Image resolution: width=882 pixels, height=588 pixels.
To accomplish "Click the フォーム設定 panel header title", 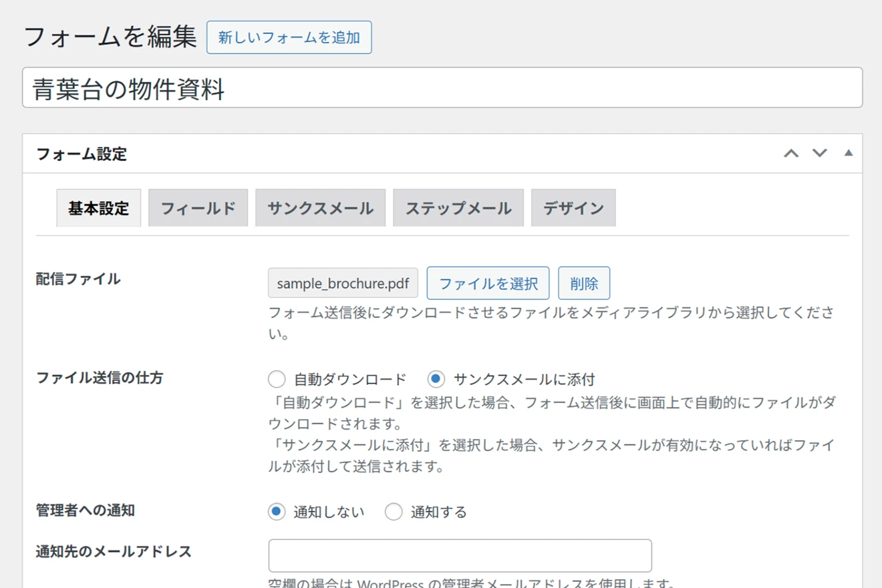I will (x=82, y=154).
